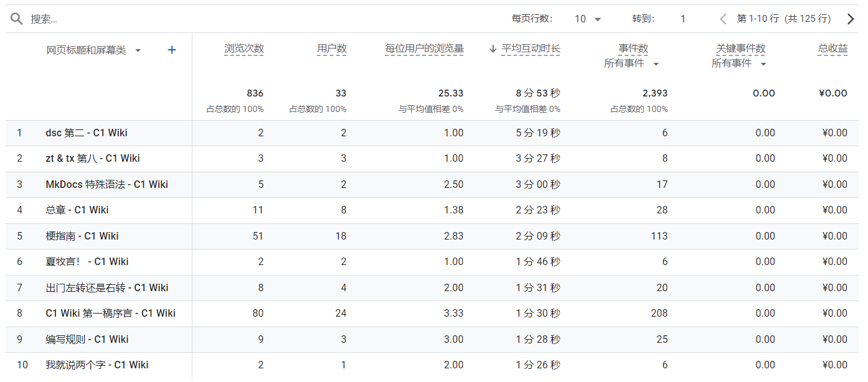868x382 pixels.
Task: Click engagement time '1 分 26 秒'
Action: tap(538, 365)
